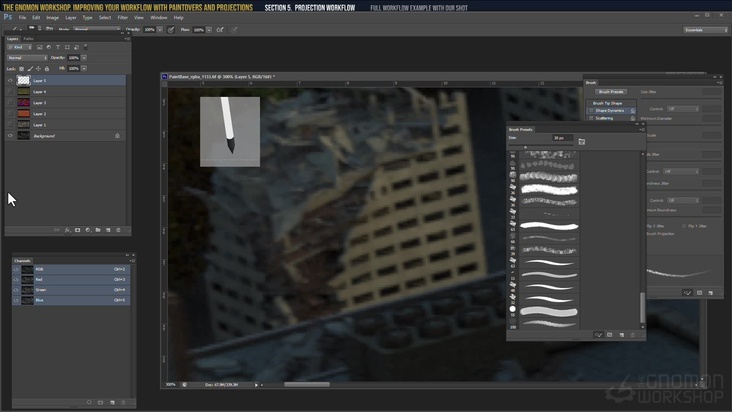Screen dimensions: 732x412
Task: Toggle the brush panel icon in options bar
Action: click(x=49, y=29)
